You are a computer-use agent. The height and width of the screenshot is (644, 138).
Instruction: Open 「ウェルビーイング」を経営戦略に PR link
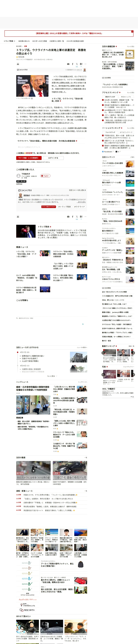point(115,84)
